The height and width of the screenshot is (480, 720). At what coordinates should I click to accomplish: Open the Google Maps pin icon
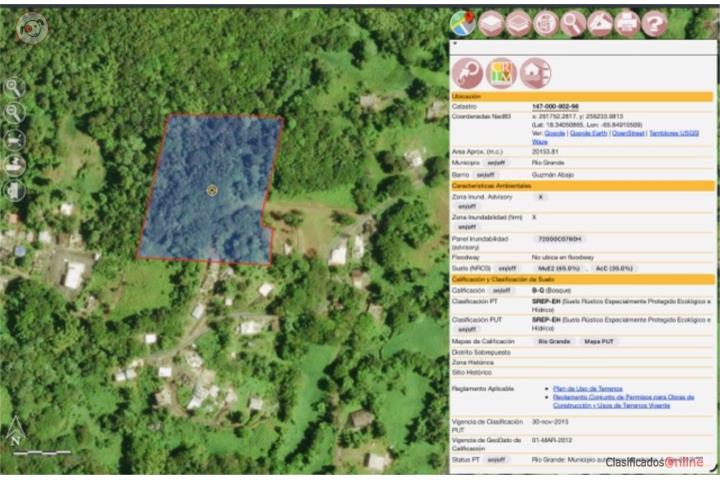click(463, 23)
